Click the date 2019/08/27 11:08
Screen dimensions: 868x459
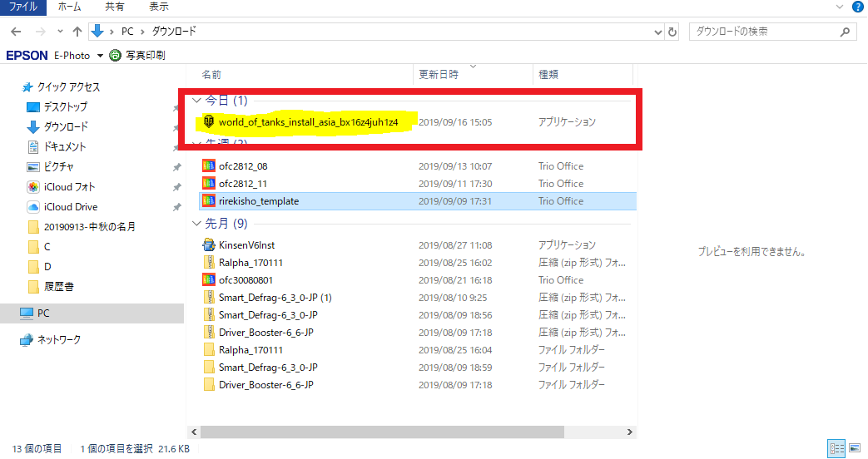pyautogui.click(x=455, y=245)
